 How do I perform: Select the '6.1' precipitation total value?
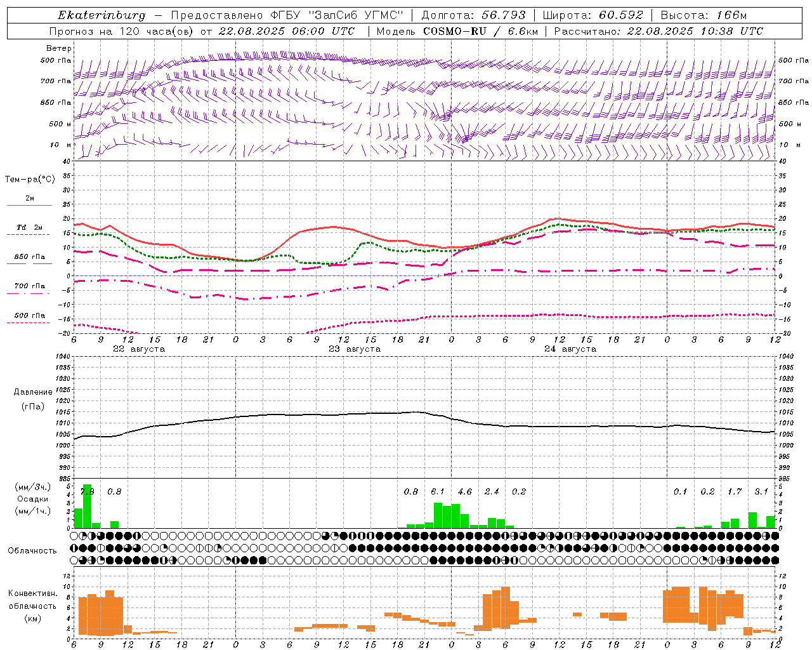438,491
